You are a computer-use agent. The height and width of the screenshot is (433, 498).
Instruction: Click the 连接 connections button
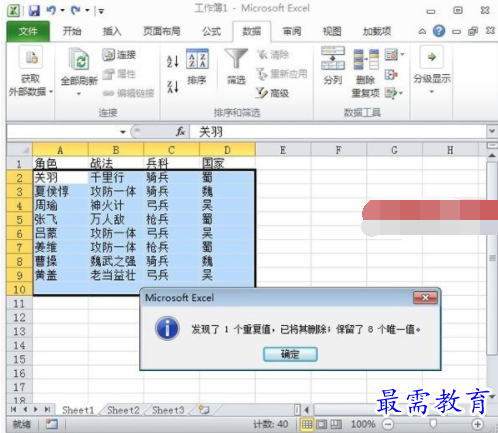[119, 55]
